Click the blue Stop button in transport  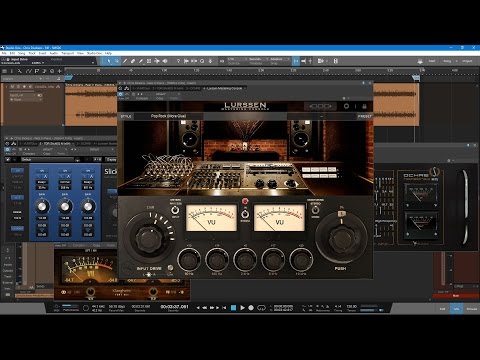(234, 307)
